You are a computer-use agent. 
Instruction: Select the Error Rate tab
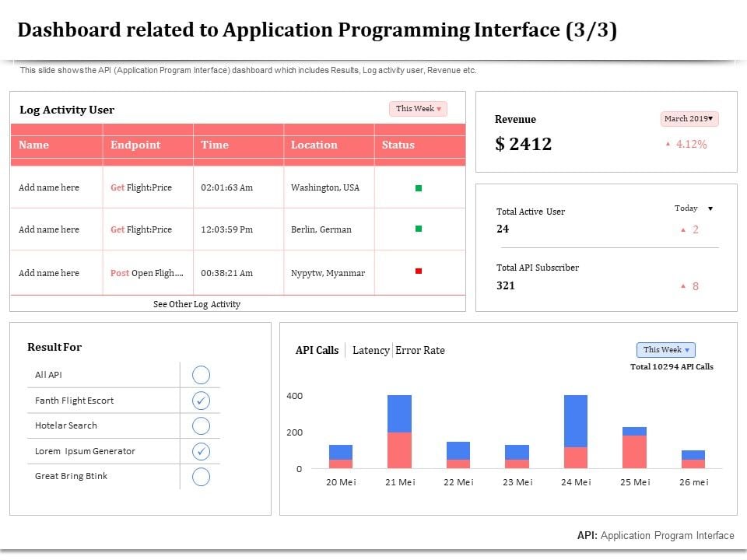[419, 350]
